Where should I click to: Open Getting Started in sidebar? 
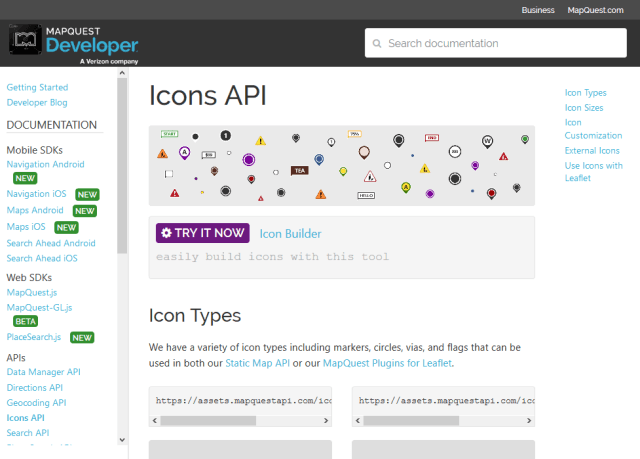[37, 87]
